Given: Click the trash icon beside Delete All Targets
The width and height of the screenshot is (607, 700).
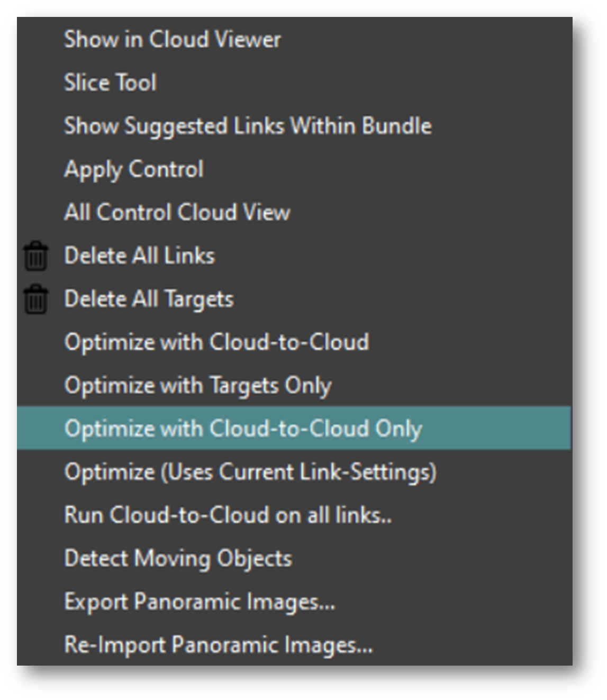Looking at the screenshot, I should [35, 299].
